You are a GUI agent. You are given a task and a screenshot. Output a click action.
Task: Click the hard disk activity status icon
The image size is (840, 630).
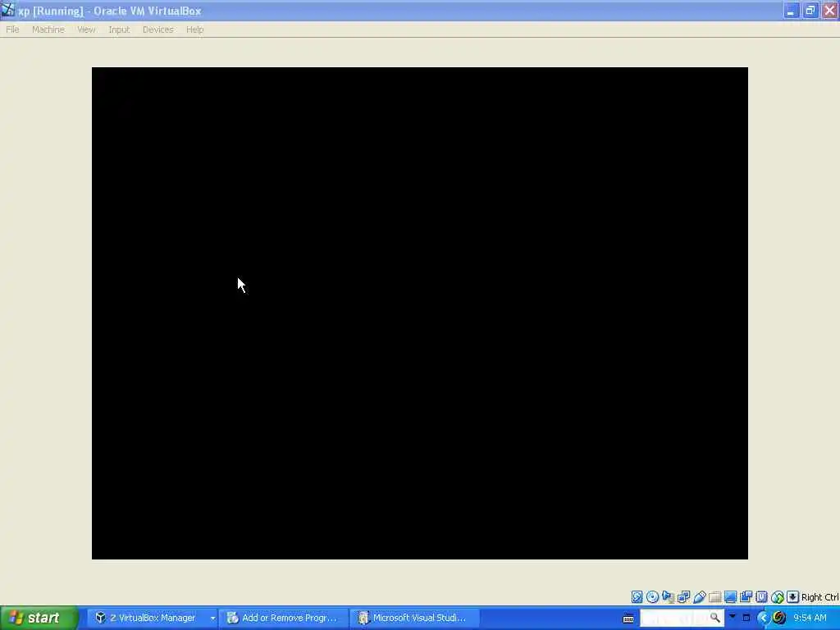(x=637, y=597)
